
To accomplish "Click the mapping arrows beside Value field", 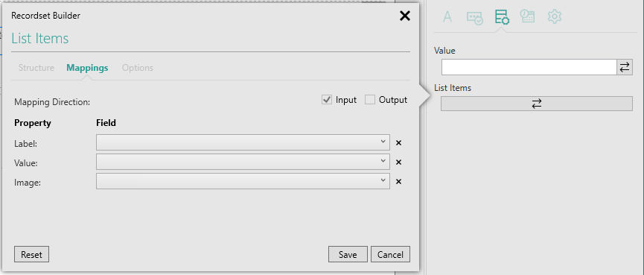I will pyautogui.click(x=625, y=67).
